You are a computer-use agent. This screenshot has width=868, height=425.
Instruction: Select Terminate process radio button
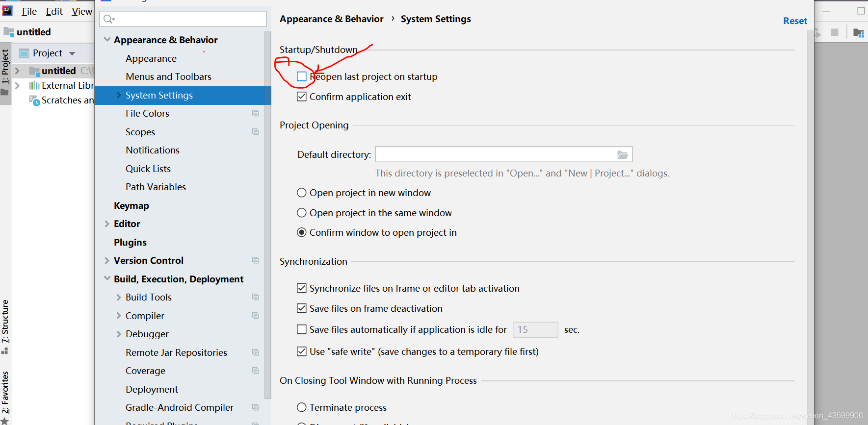(x=302, y=407)
